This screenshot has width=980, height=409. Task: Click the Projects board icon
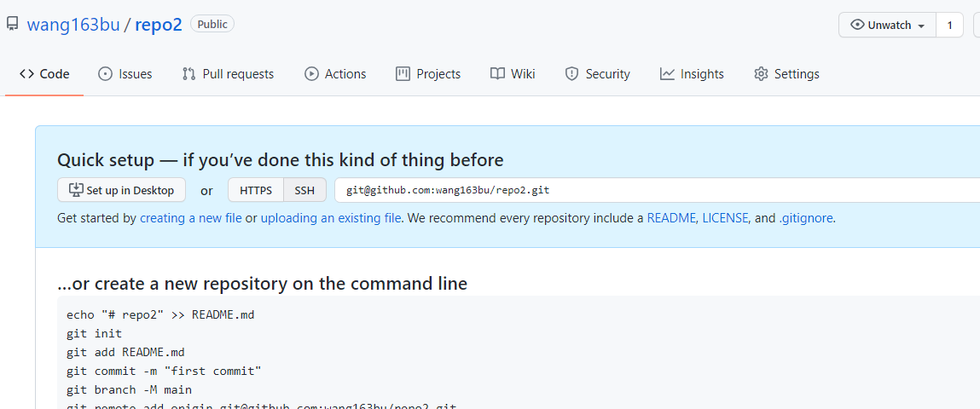point(403,74)
